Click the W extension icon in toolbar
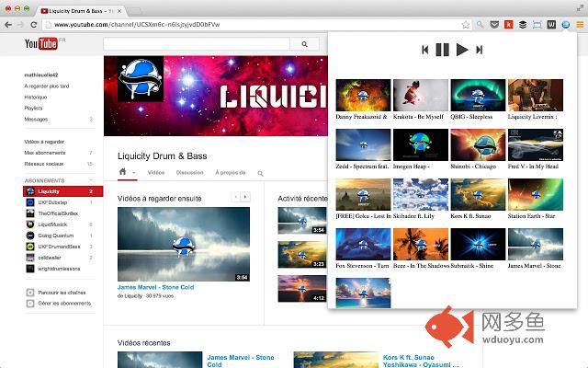The image size is (588, 368). point(551,25)
